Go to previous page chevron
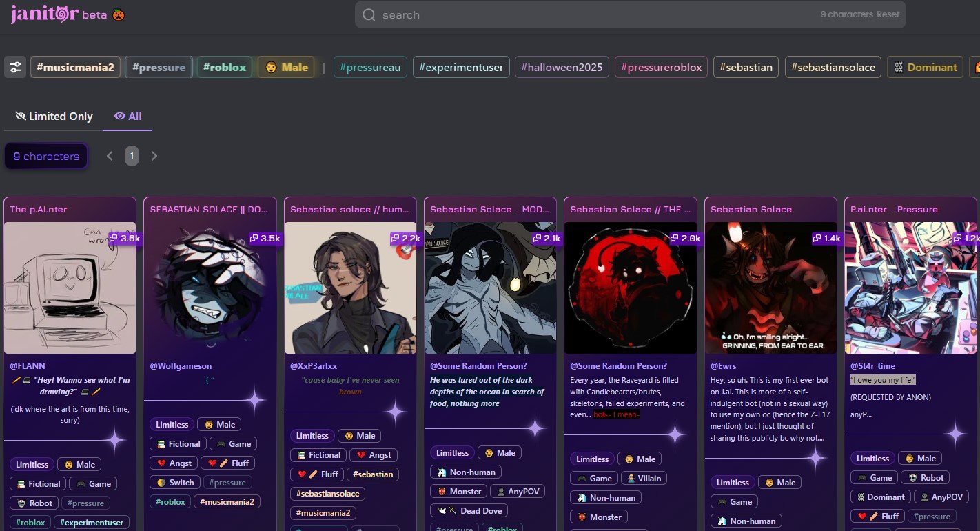Image resolution: width=980 pixels, height=531 pixels. [110, 156]
